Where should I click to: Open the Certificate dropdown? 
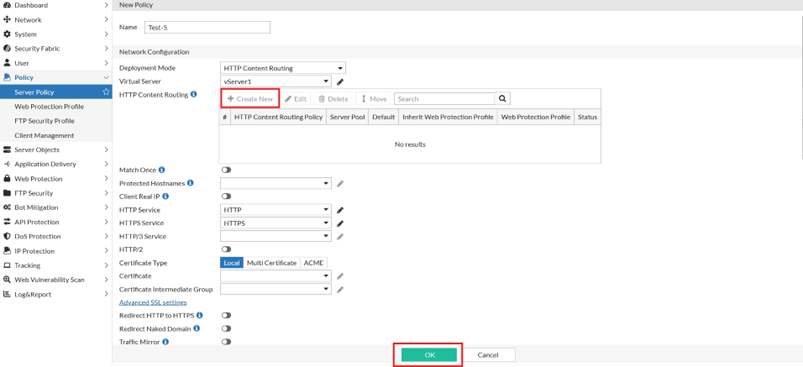point(276,276)
